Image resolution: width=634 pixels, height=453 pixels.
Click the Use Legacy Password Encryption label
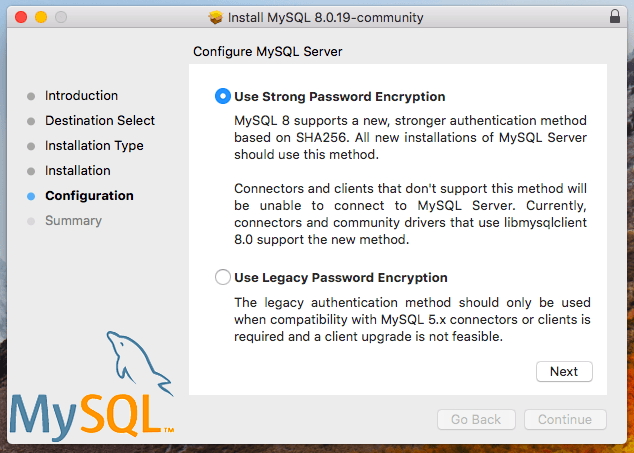pyautogui.click(x=341, y=277)
